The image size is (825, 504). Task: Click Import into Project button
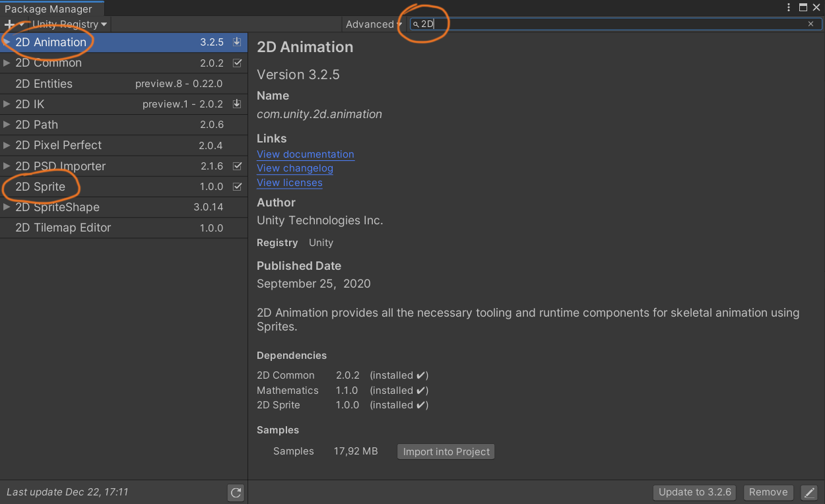click(446, 452)
